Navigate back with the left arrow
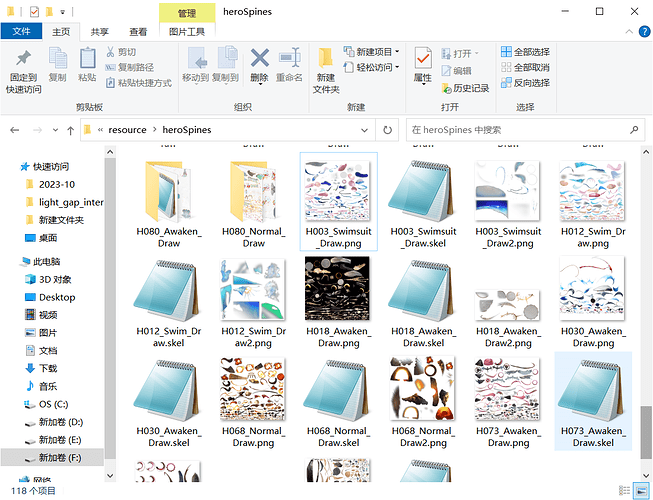653x500 pixels. coord(15,130)
